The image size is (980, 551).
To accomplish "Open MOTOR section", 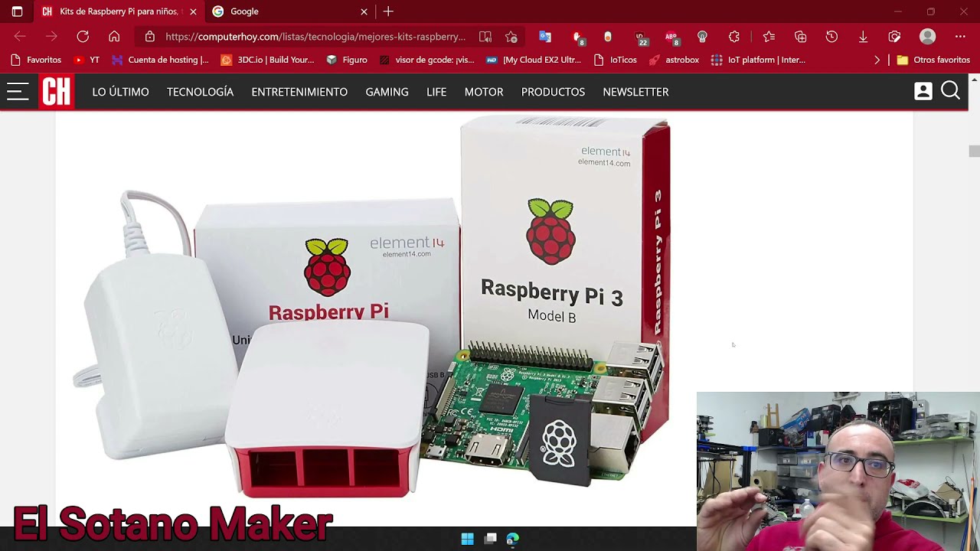I will [484, 92].
